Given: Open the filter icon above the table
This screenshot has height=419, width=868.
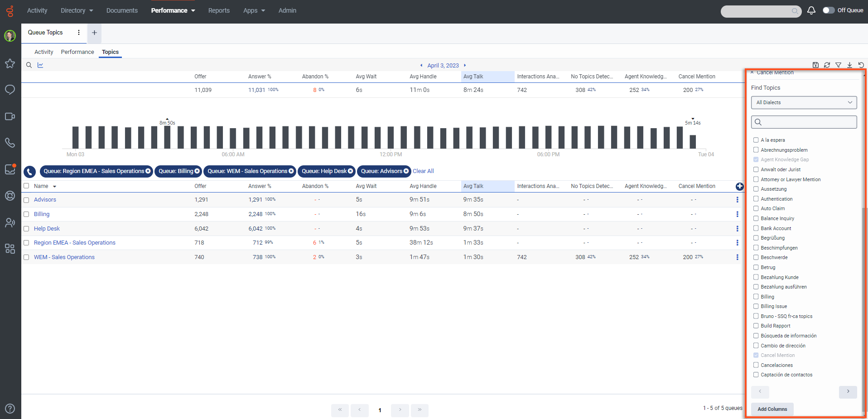Looking at the screenshot, I should click(839, 65).
